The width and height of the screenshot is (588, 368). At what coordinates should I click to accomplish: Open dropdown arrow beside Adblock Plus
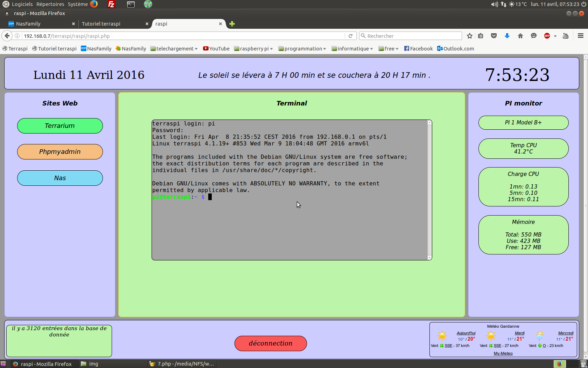pyautogui.click(x=555, y=36)
